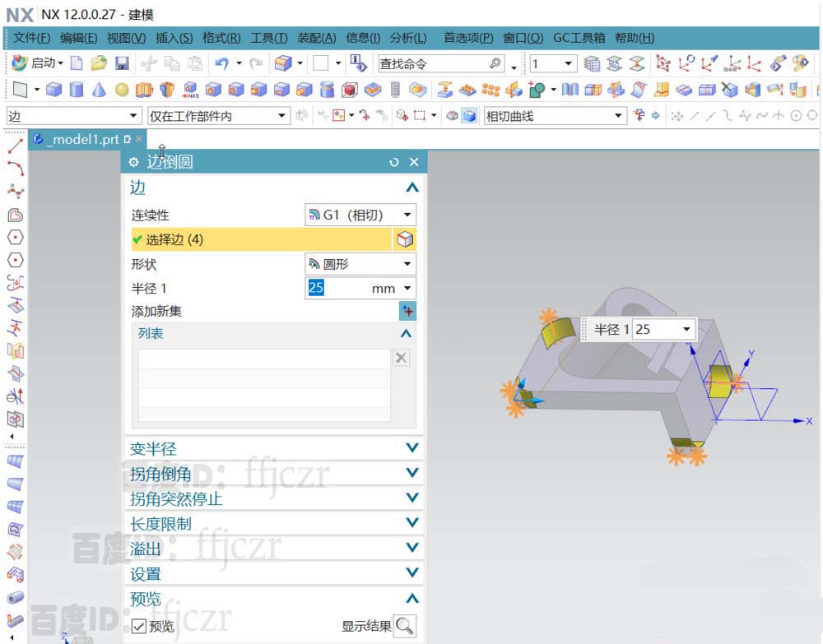This screenshot has height=644, width=823.
Task: Open the 分析(L) menu
Action: [x=408, y=38]
